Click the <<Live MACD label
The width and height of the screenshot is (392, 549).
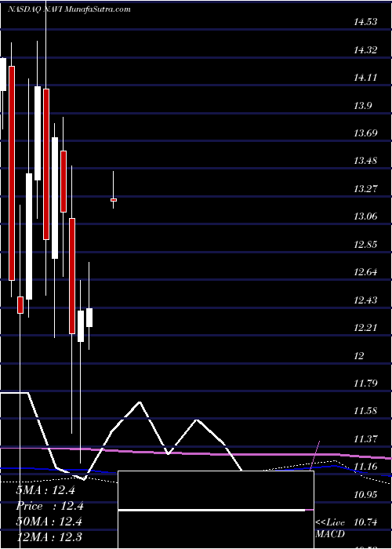click(x=330, y=529)
